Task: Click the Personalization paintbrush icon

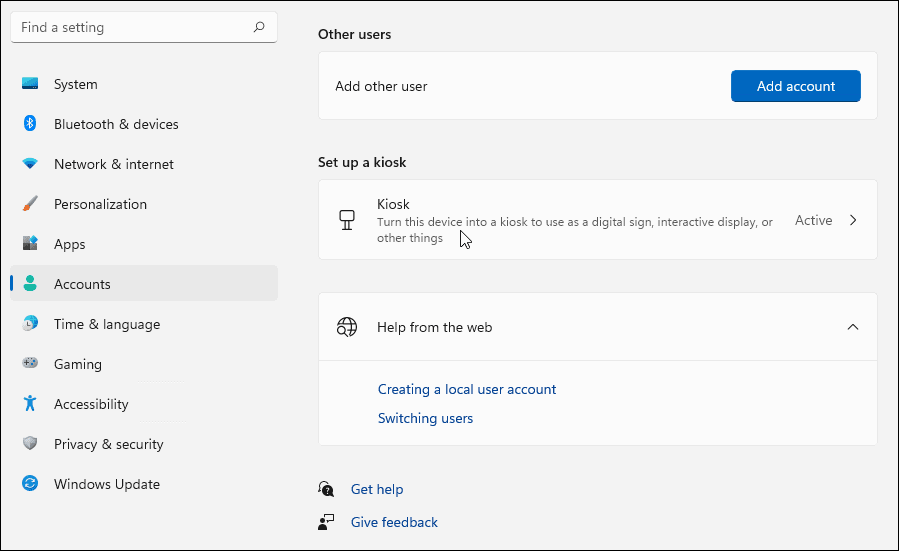Action: (x=30, y=204)
